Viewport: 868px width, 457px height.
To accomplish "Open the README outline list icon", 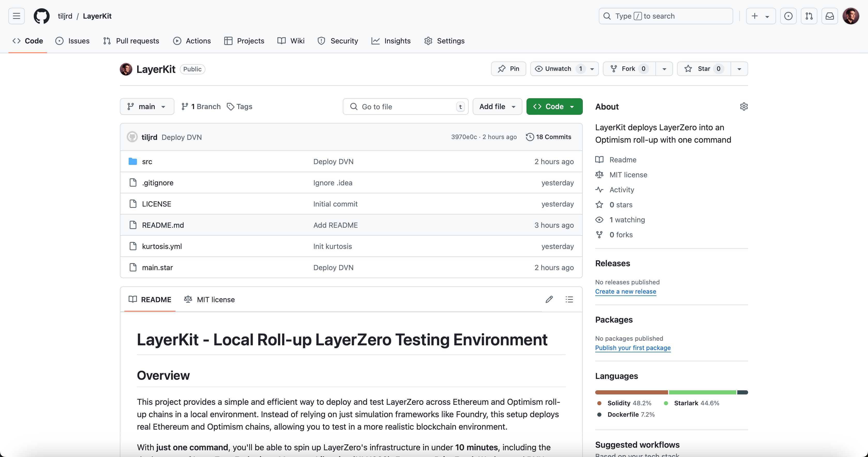I will click(x=569, y=300).
